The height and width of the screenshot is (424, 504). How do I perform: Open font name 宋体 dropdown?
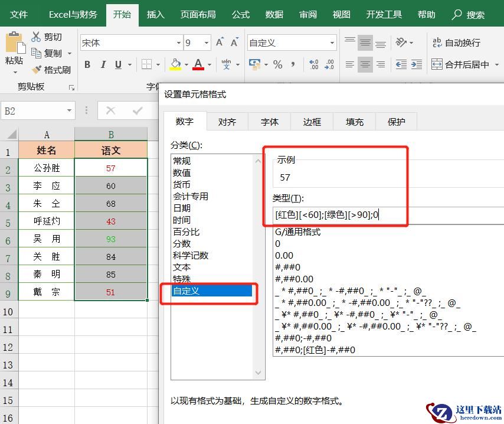tap(179, 43)
